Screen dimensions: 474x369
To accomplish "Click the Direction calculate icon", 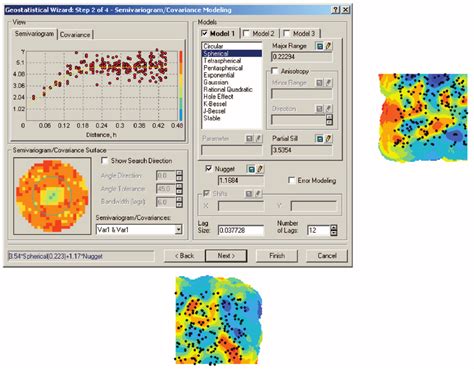I will [319, 108].
